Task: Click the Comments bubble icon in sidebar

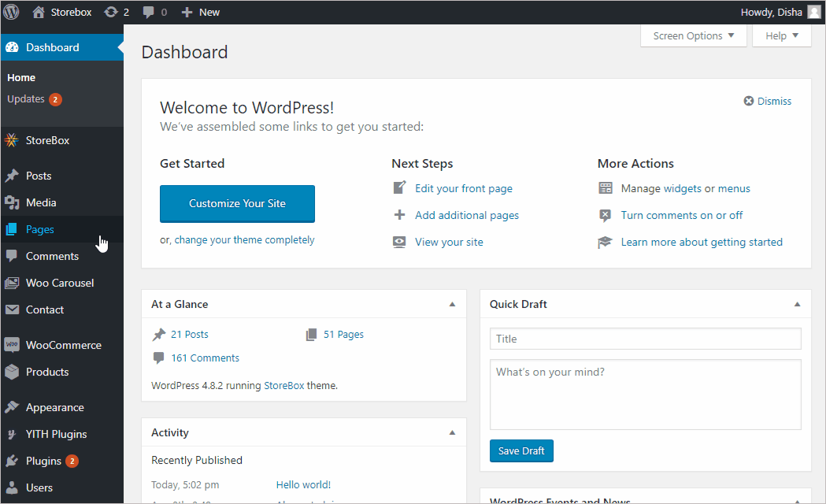Action: coord(11,256)
